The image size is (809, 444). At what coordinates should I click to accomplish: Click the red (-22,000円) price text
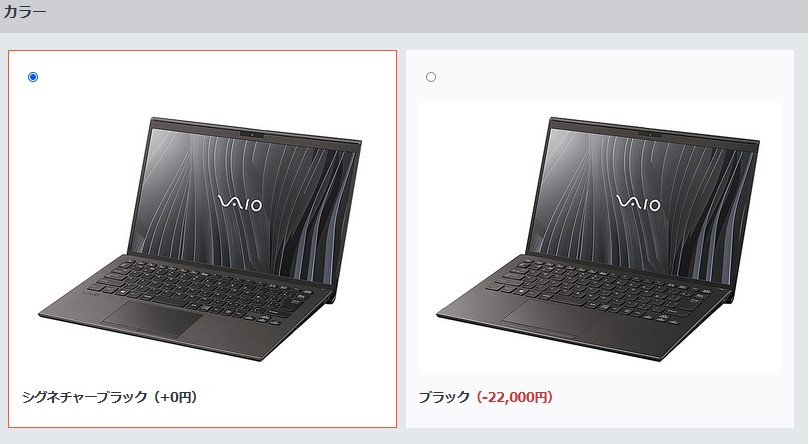pos(514,397)
